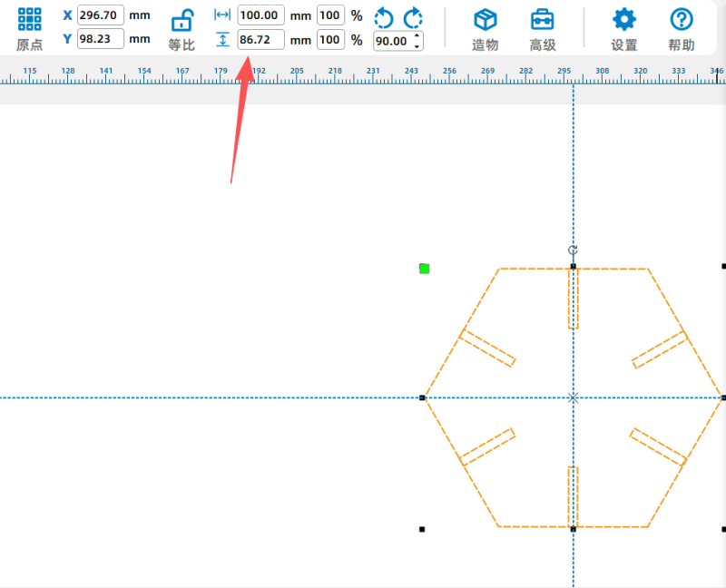Click the Y position input field

(x=101, y=39)
